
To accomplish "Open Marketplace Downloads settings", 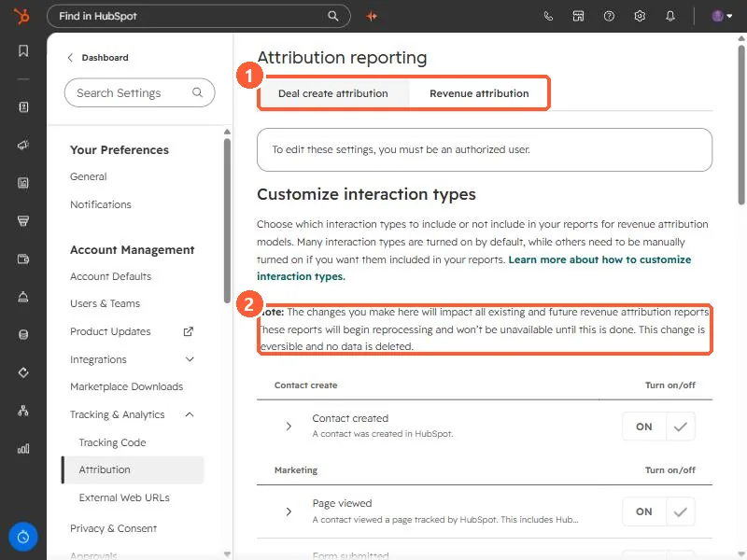I will (x=126, y=386).
